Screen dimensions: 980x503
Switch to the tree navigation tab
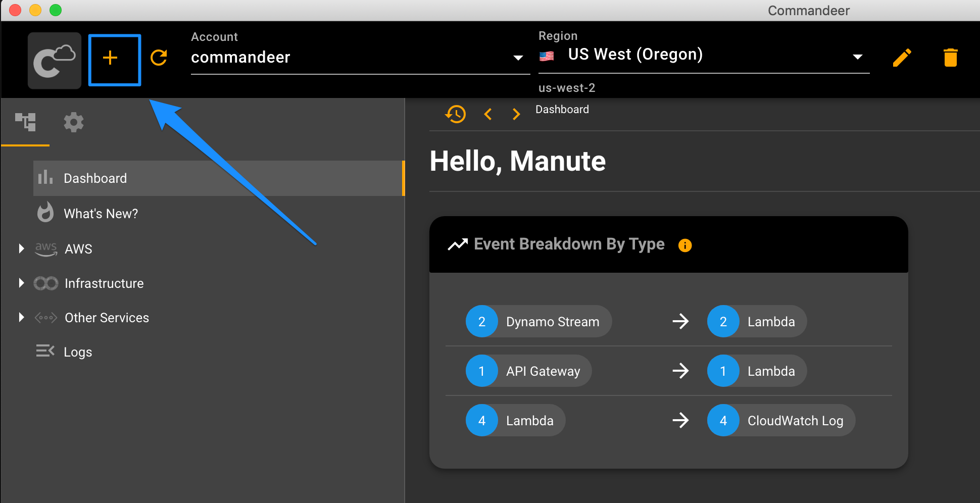click(25, 122)
